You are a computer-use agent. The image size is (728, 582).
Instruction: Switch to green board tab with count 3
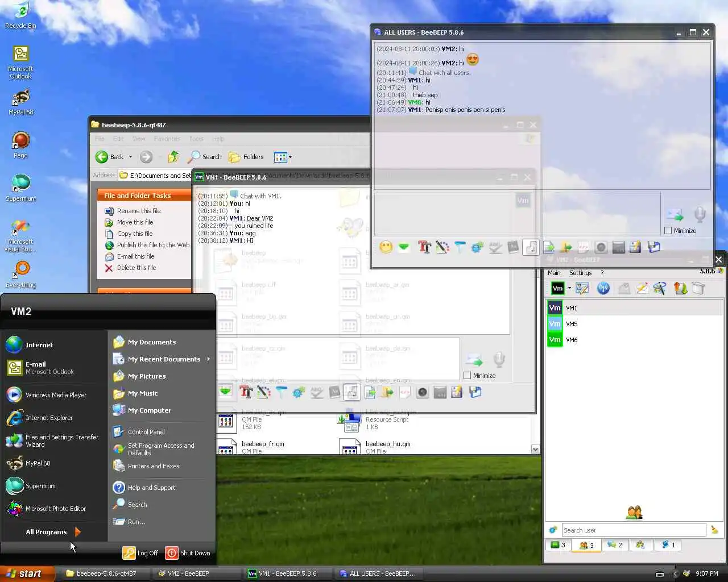tap(558, 545)
